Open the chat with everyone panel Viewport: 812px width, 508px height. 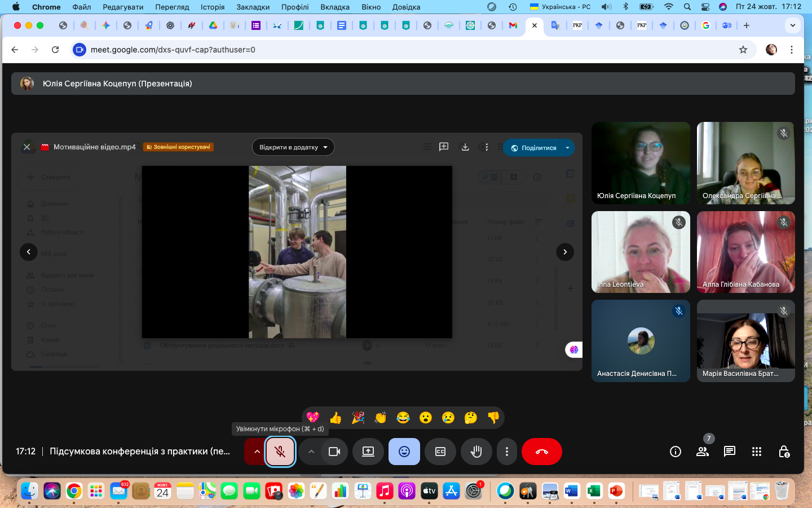(x=730, y=452)
